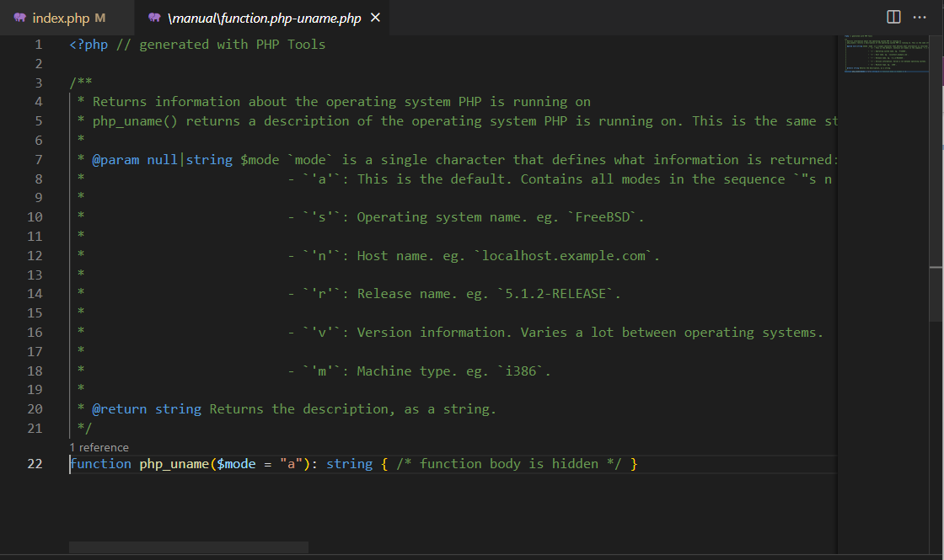Click the split editor right icon
Screen dimensions: 944x560
tap(893, 17)
